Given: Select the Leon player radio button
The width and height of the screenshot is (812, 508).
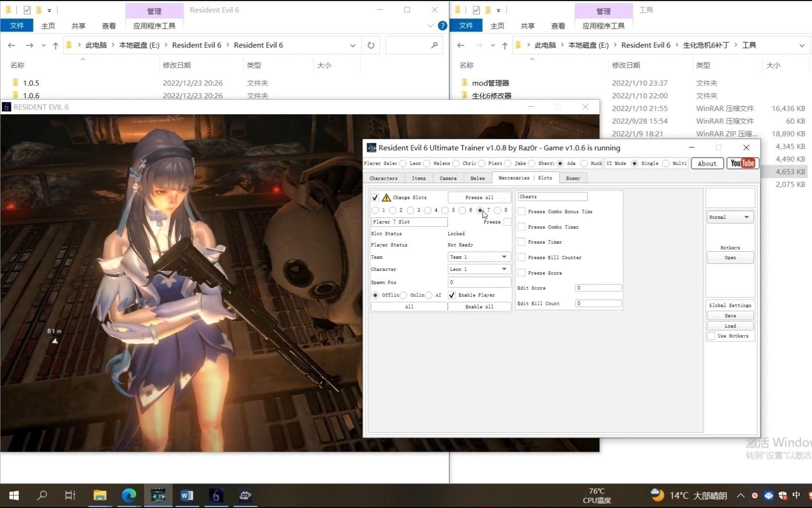Looking at the screenshot, I should pyautogui.click(x=403, y=163).
